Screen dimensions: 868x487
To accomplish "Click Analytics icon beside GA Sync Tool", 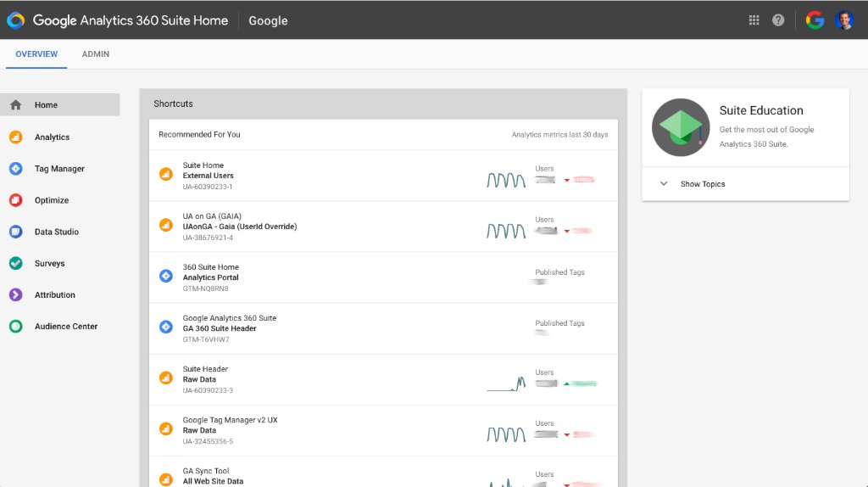I will pos(165,479).
